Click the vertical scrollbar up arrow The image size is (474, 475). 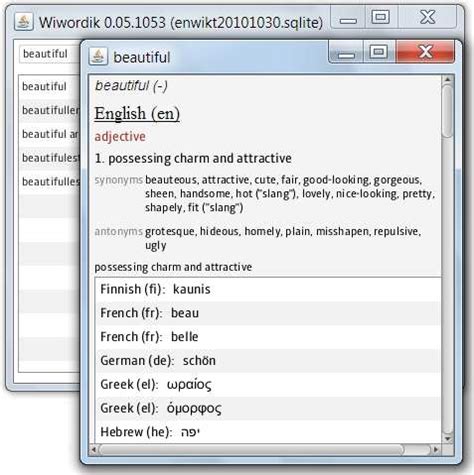tap(447, 79)
